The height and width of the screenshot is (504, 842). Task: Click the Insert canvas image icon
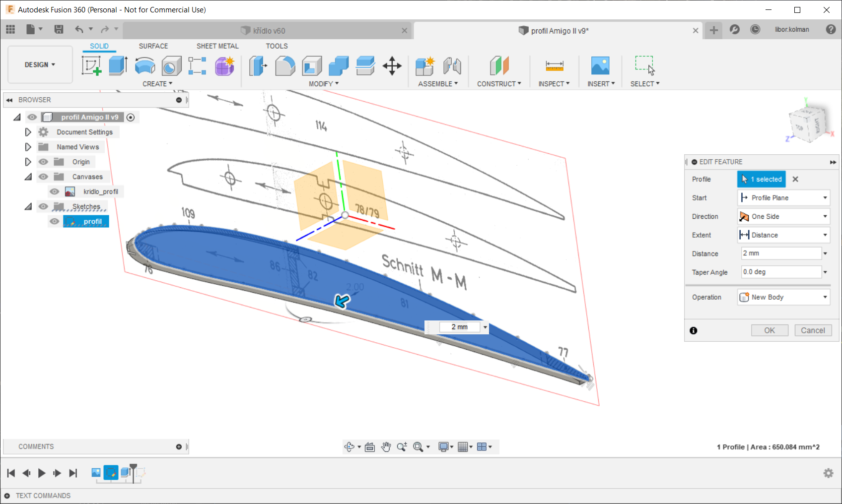click(x=600, y=65)
